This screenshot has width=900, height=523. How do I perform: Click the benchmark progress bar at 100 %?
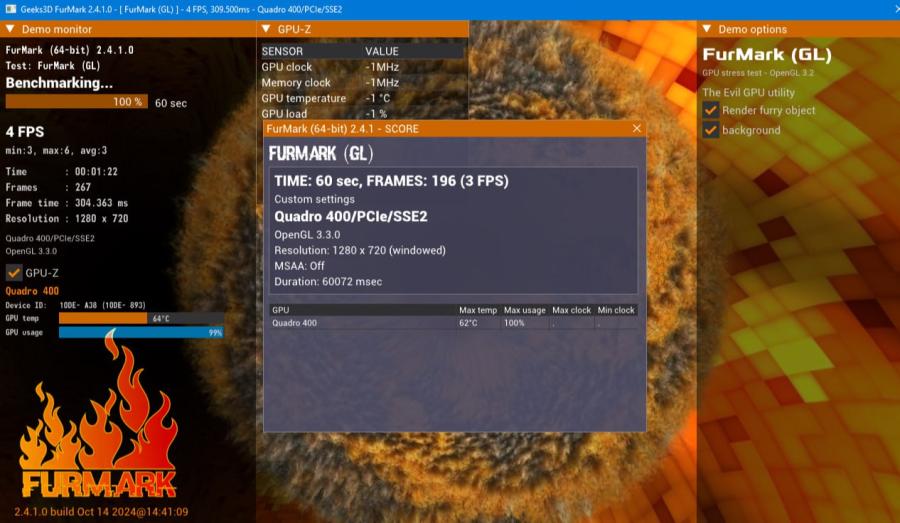[x=76, y=102]
